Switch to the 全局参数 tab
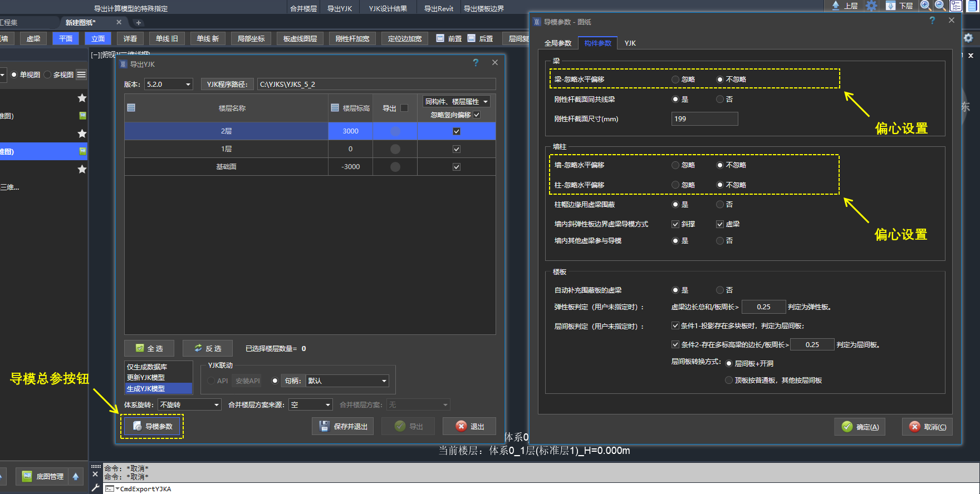 [558, 43]
